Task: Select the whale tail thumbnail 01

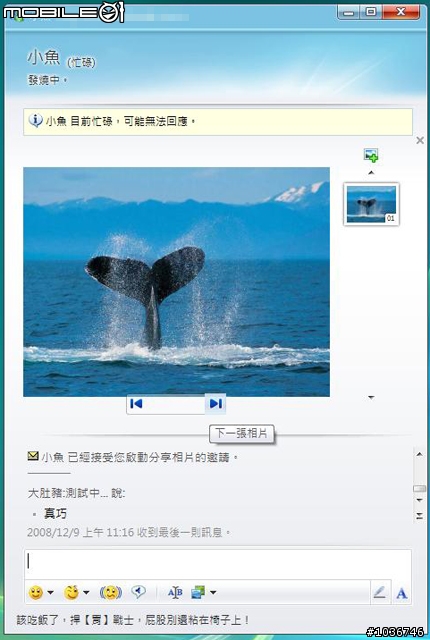Action: click(371, 204)
